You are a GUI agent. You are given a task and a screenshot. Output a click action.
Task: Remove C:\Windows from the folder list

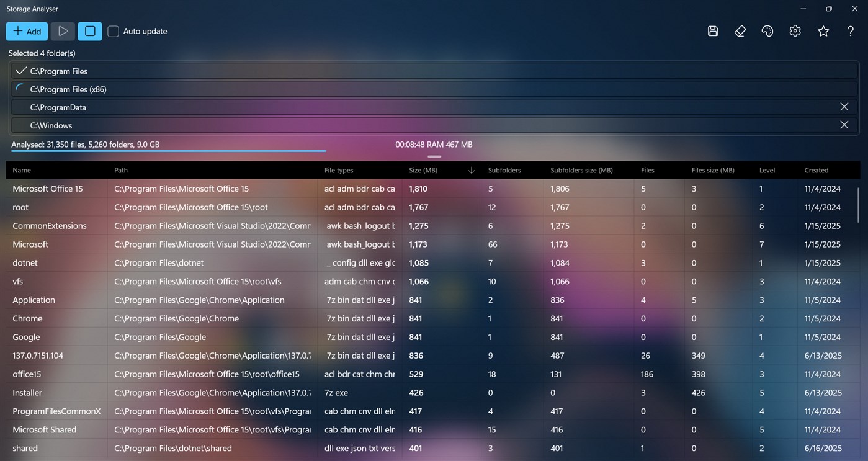pos(844,125)
